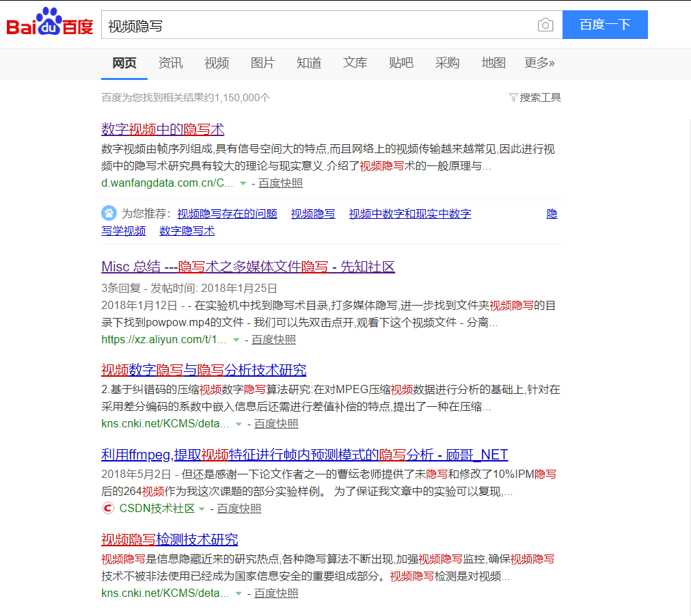This screenshot has height=616, width=691.
Task: Click the recommended search 视频隐写存在的问题
Action: tap(227, 213)
